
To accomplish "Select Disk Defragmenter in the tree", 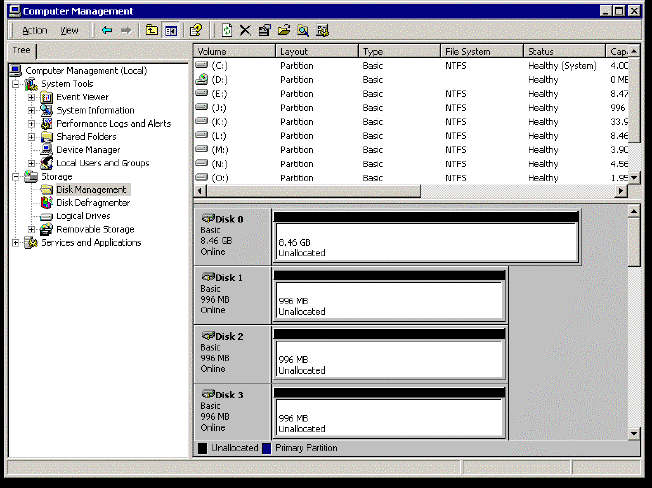I will [x=91, y=203].
